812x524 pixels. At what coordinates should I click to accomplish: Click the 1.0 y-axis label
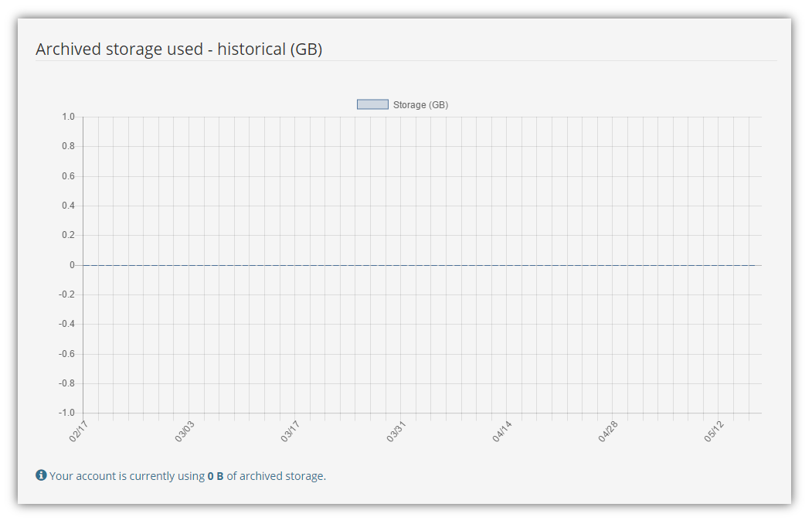68,117
